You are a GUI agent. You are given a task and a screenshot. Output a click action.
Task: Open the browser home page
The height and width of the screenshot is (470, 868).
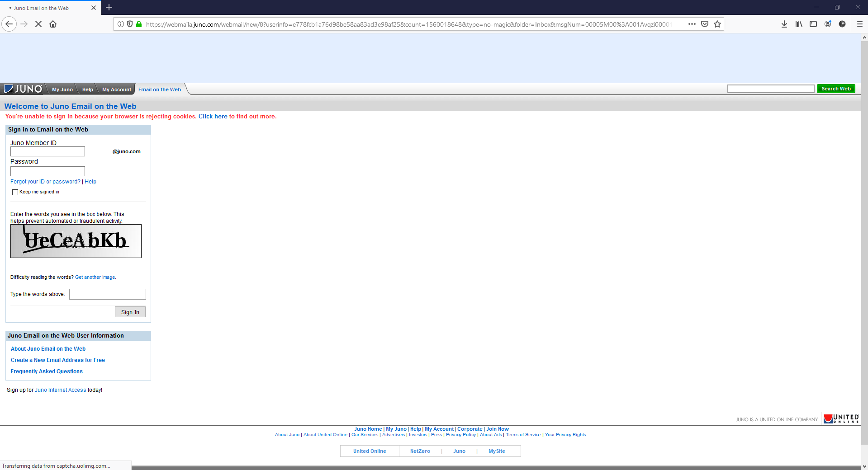coord(53,24)
